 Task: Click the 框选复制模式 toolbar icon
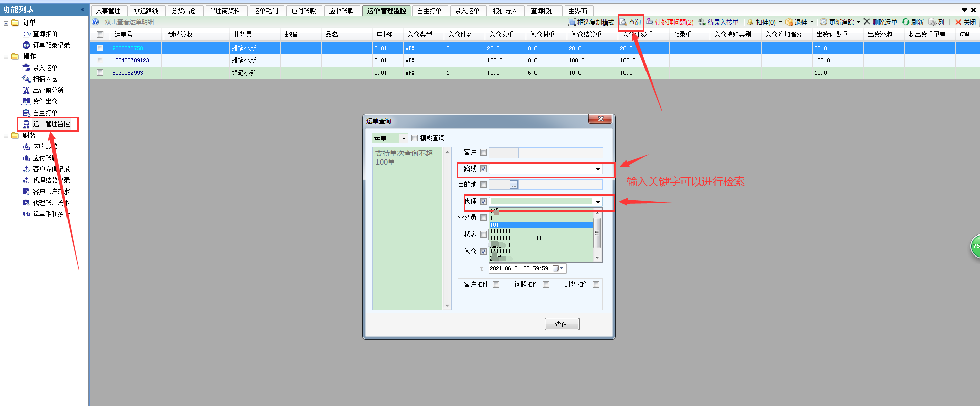pos(572,22)
